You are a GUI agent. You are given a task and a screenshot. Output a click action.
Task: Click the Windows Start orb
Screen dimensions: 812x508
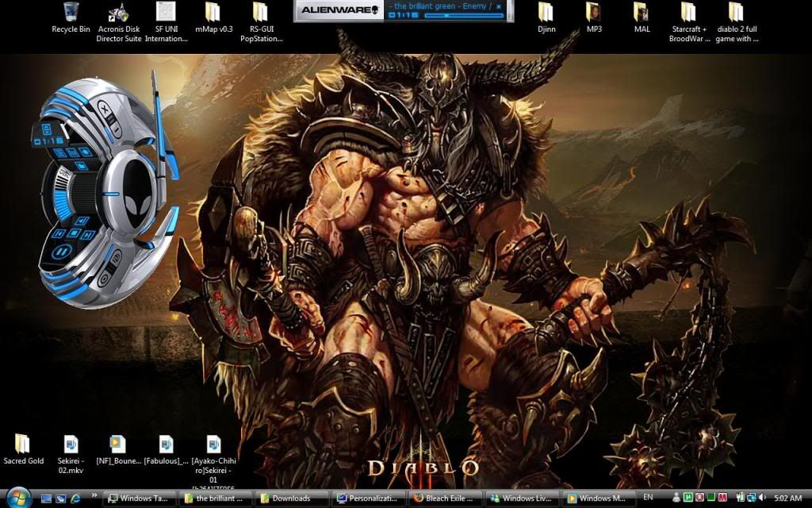[x=17, y=498]
